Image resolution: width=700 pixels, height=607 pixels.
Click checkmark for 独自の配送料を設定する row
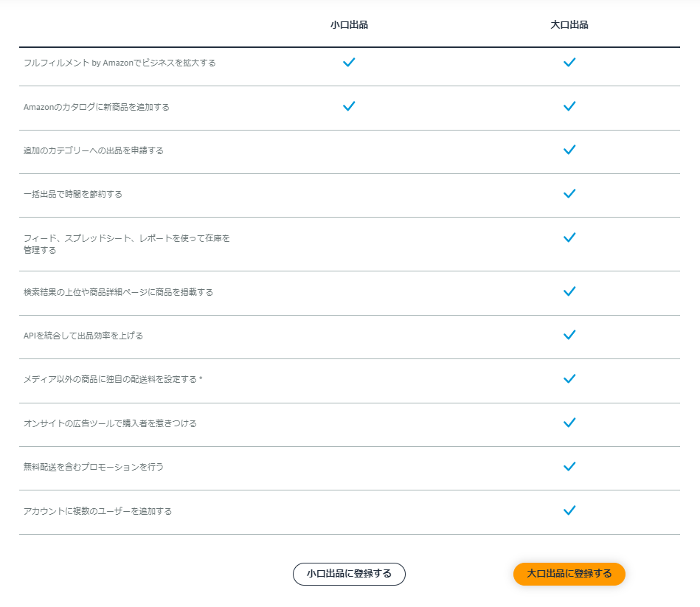(x=569, y=378)
